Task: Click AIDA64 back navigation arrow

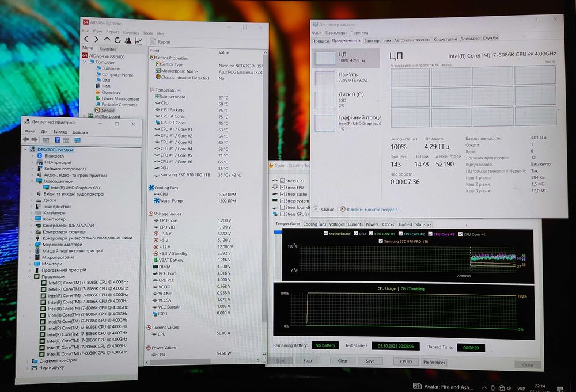Action: (86, 39)
